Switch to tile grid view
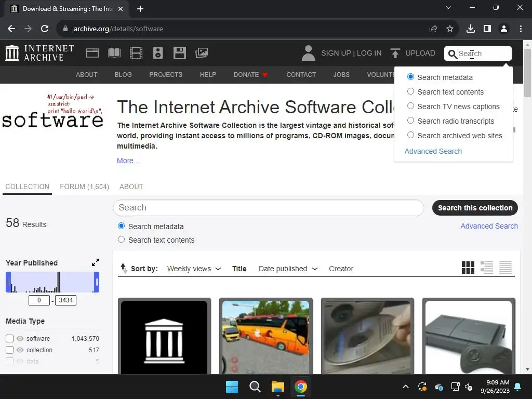532x399 pixels. [468, 268]
